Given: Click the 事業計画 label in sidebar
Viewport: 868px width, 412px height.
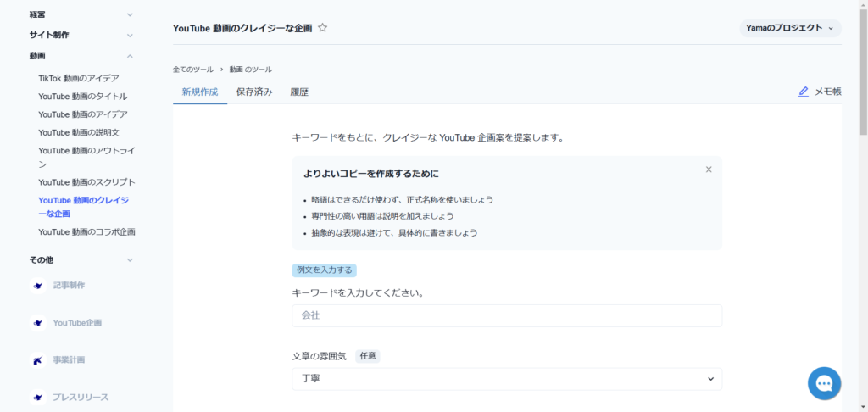Looking at the screenshot, I should click(70, 360).
